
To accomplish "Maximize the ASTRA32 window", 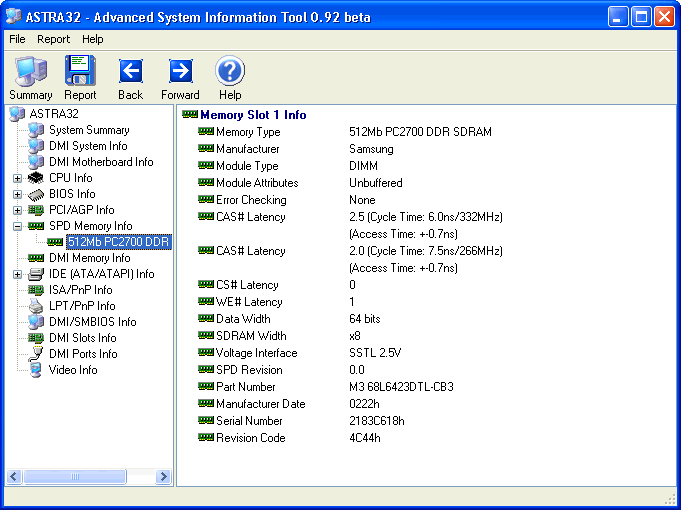I will pyautogui.click(x=641, y=17).
